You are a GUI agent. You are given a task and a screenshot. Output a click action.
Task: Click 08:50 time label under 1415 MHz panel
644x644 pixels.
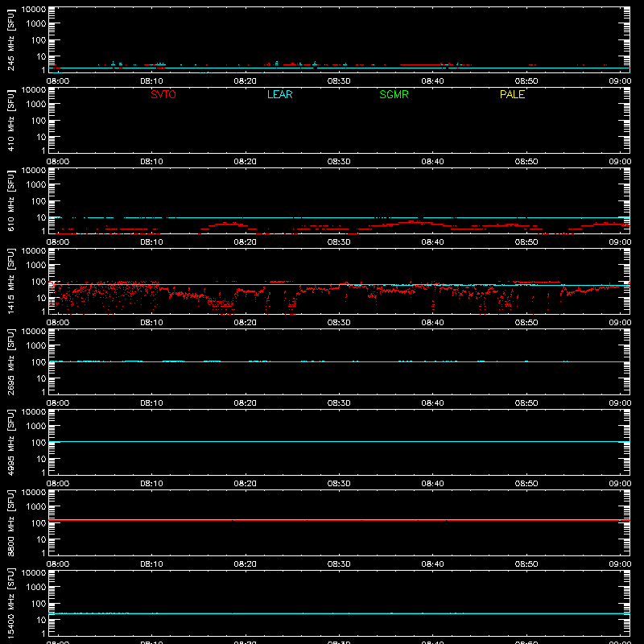click(x=526, y=323)
